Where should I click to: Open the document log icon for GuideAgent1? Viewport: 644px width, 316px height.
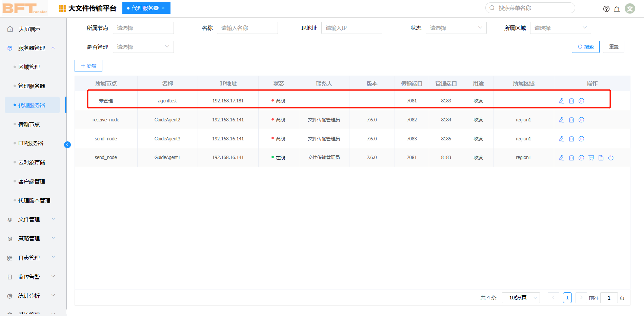pyautogui.click(x=601, y=158)
